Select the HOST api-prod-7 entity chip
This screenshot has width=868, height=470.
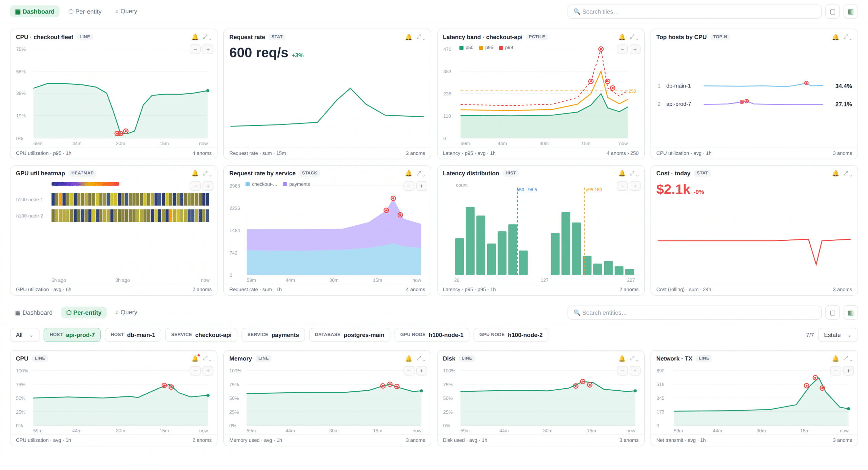tap(72, 335)
